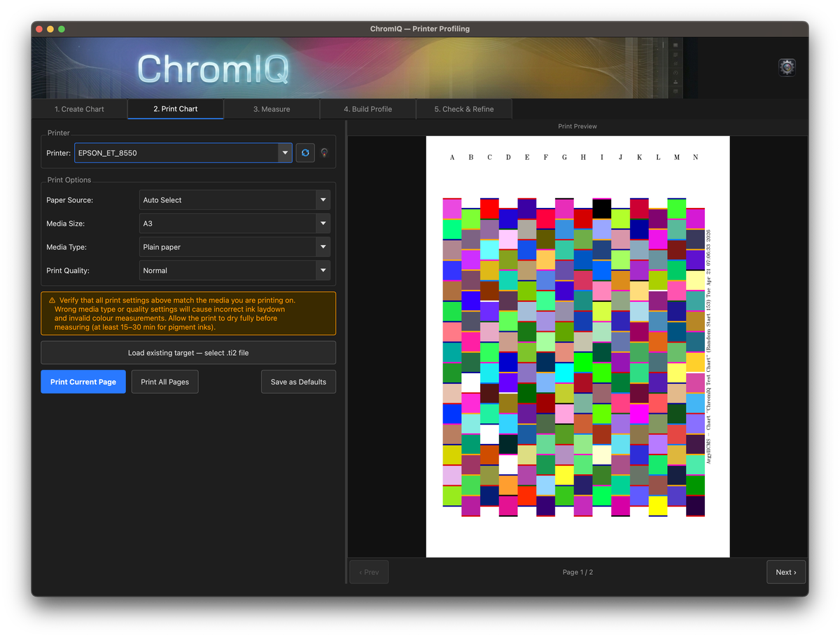The image size is (840, 638).
Task: Open the 4. Build Profile tab
Action: point(367,109)
